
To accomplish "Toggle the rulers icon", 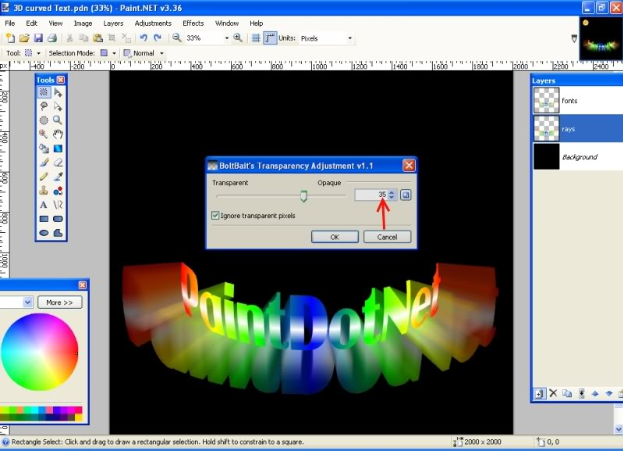I will (x=270, y=38).
